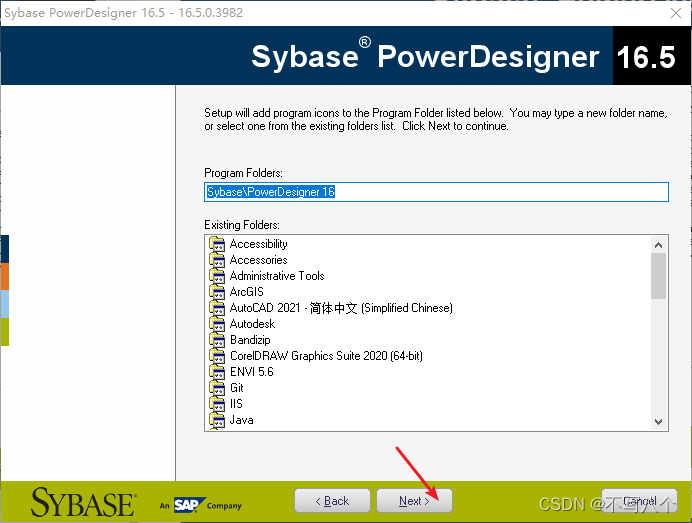The image size is (692, 523).
Task: Click the folder list scrollbar thumb
Action: tap(658, 276)
